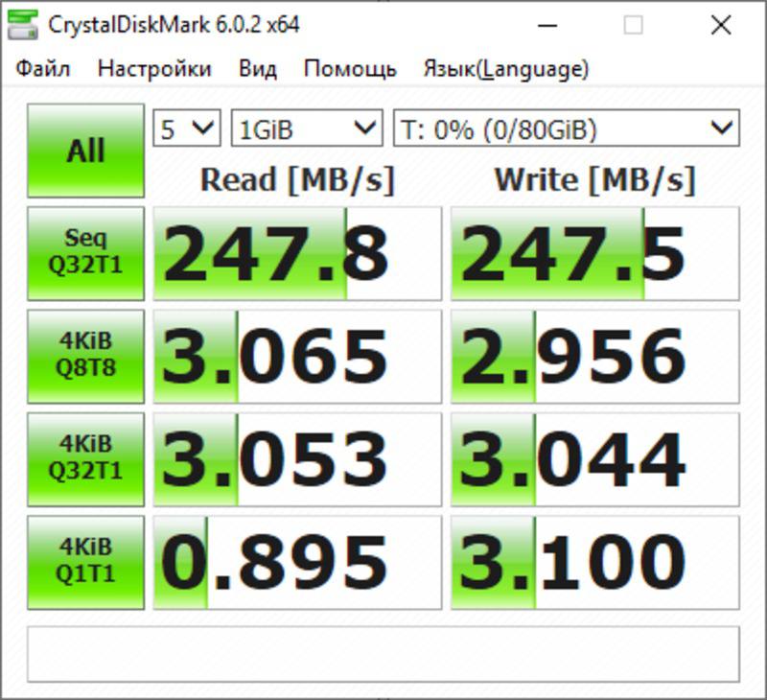Expand the 1GiB test size dropdown

[x=307, y=128]
